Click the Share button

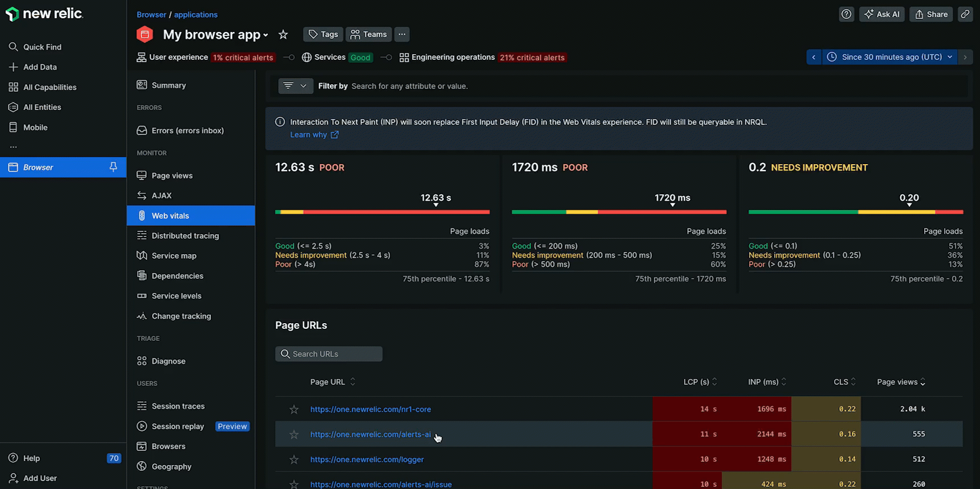(932, 14)
